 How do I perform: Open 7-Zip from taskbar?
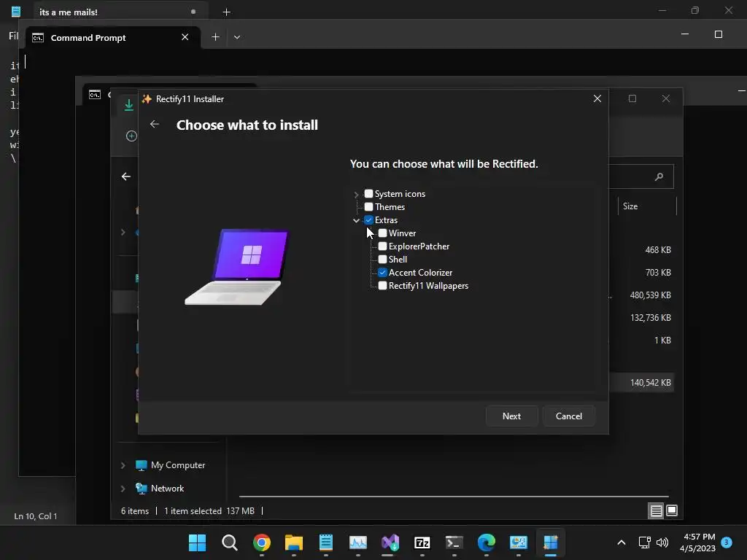tap(422, 542)
